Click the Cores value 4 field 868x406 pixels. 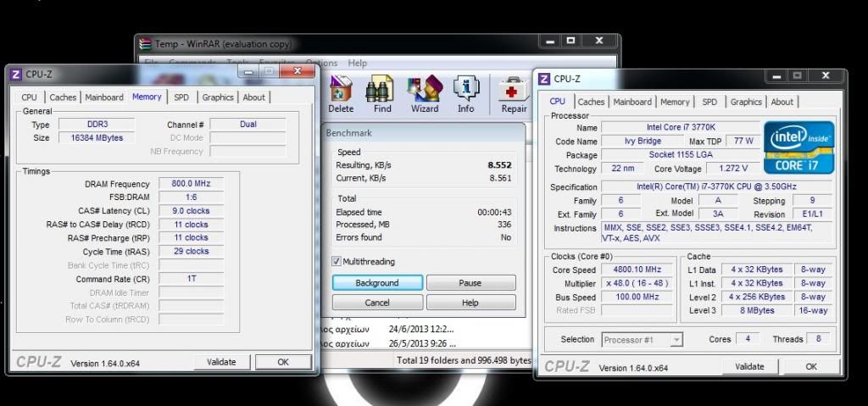click(x=748, y=339)
